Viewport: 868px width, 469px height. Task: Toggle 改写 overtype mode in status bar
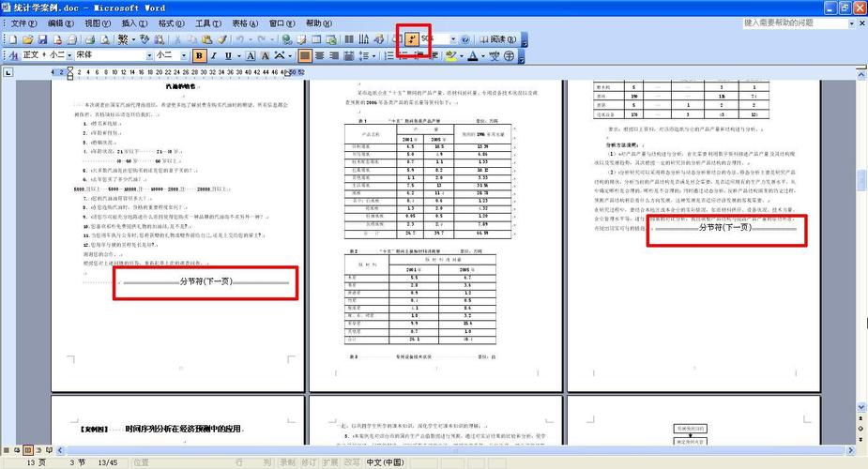[352, 462]
